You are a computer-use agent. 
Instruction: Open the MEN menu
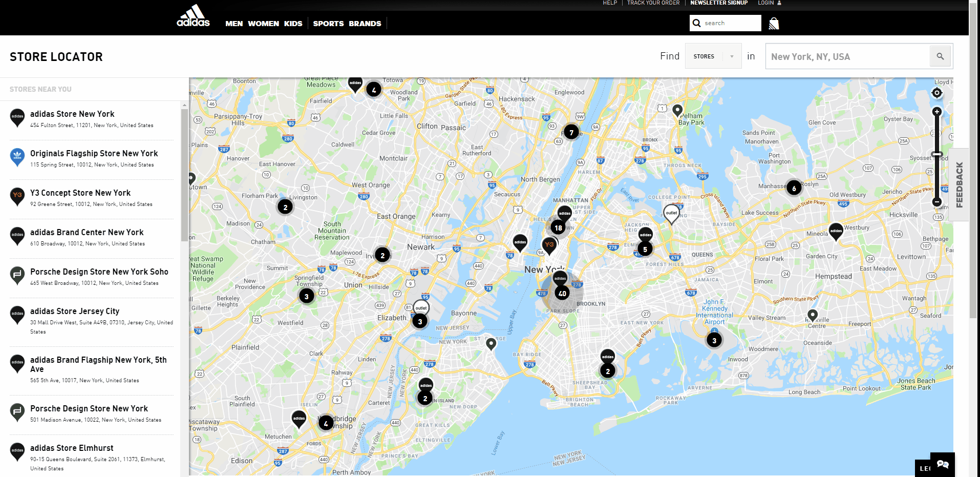coord(234,24)
